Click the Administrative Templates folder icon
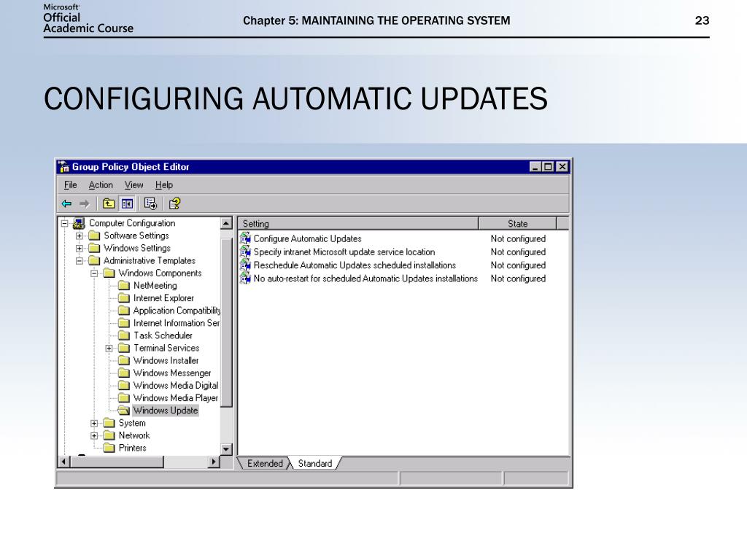This screenshot has width=747, height=560. pos(94,260)
